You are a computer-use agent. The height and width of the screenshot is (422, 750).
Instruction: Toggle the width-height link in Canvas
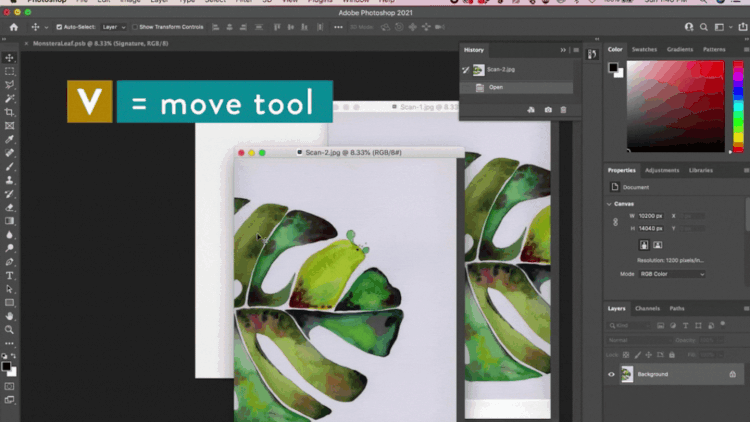tap(616, 222)
